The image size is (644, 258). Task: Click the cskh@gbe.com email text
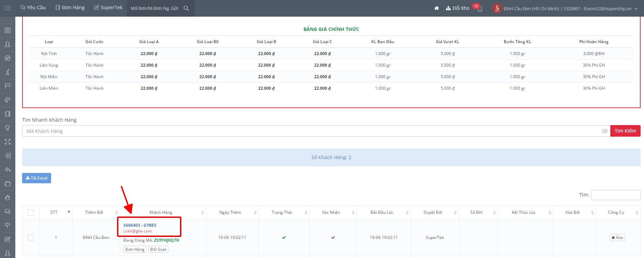point(137,231)
